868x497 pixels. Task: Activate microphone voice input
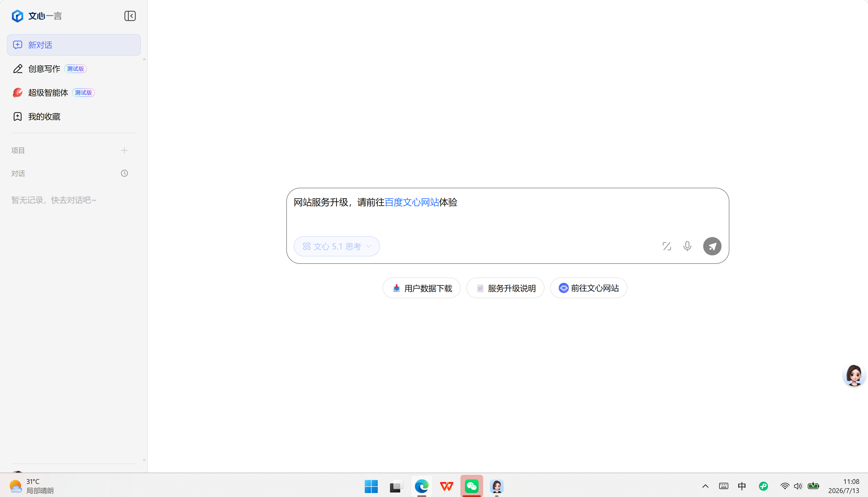point(687,246)
